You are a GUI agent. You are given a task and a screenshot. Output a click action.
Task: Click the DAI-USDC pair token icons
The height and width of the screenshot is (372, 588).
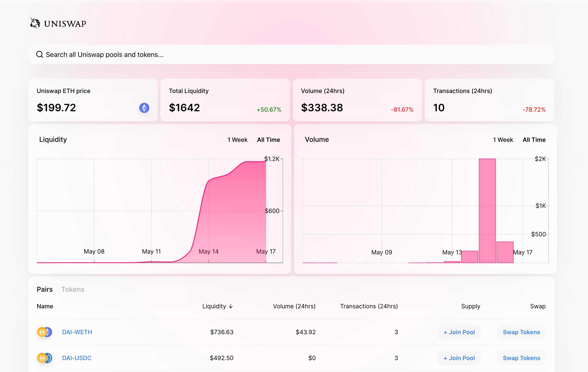coord(45,358)
